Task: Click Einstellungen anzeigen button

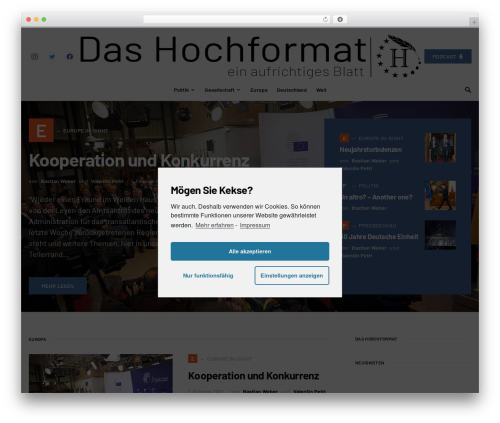Action: 292,276
